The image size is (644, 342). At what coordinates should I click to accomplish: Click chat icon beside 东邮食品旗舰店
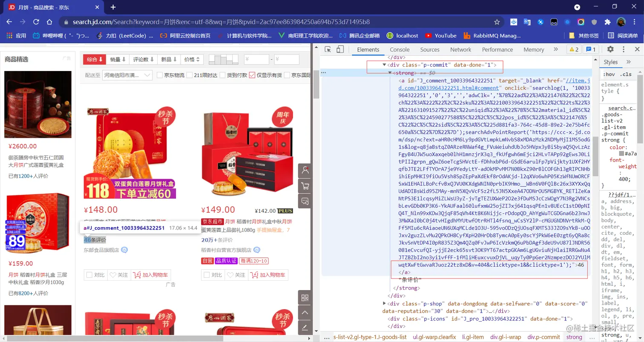click(x=124, y=250)
